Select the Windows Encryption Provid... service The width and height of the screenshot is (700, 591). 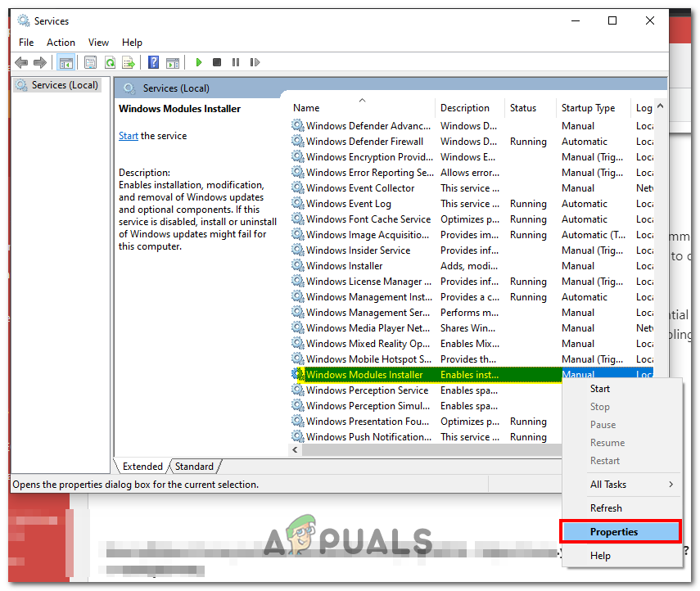472,156
